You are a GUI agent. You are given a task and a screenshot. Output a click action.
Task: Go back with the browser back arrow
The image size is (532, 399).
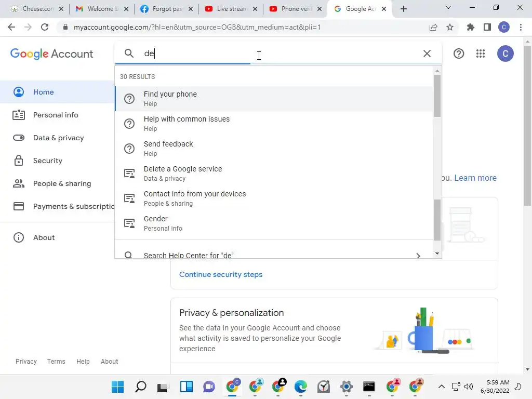coord(11,27)
